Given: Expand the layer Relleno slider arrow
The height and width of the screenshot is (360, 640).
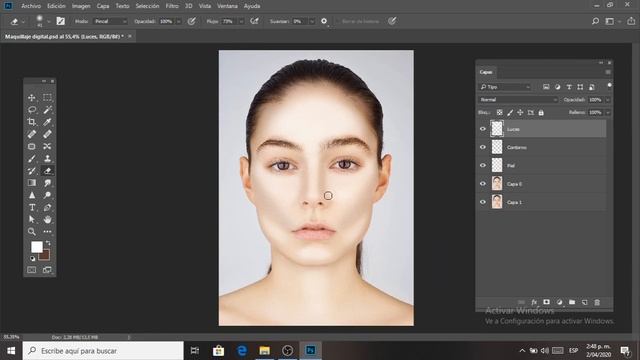Looking at the screenshot, I should 608,112.
